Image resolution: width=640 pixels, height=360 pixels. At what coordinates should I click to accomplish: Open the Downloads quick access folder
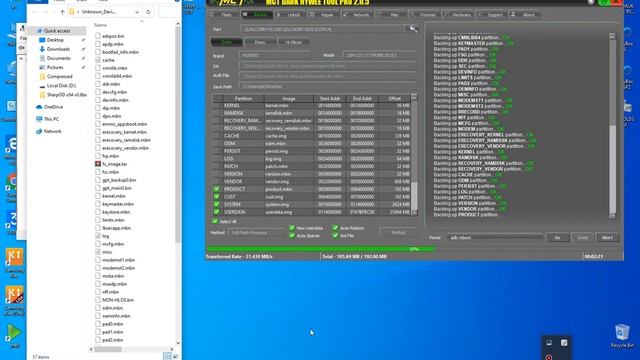click(54, 49)
